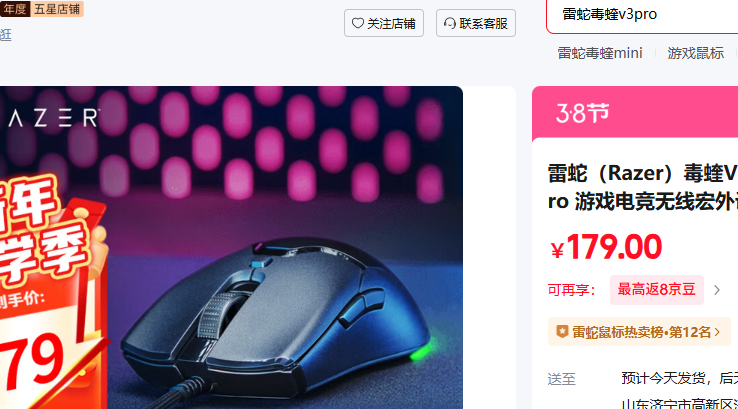The image size is (738, 409).
Task: Expand the 可再享 promotions chevron
Action: pyautogui.click(x=717, y=290)
